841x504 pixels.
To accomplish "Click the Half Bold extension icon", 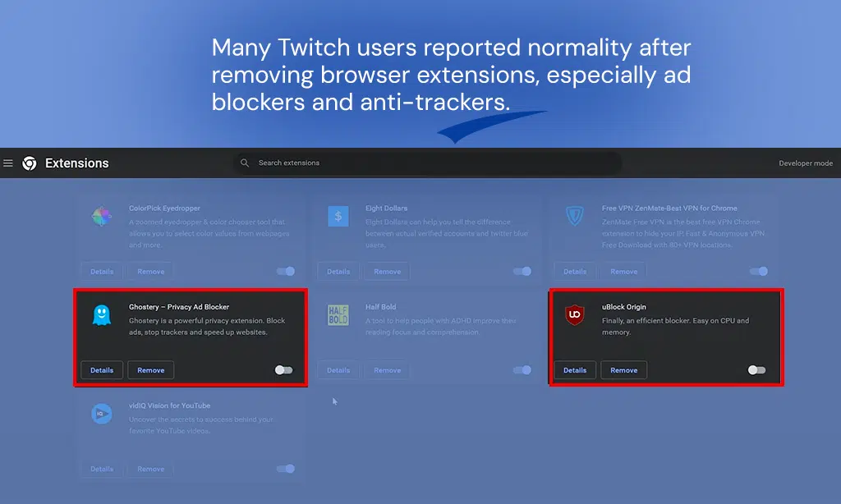I will (x=338, y=315).
